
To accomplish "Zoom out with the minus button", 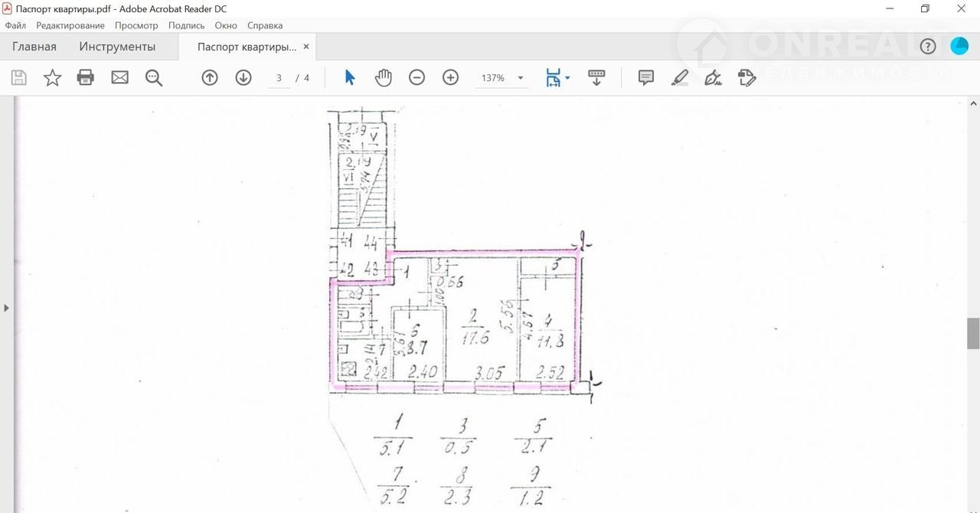I will pos(416,77).
